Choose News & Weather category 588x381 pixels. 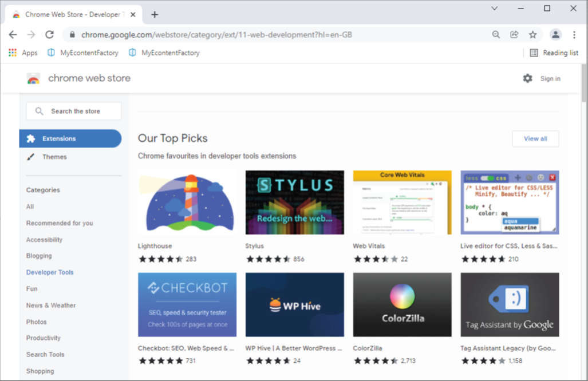[x=51, y=305]
